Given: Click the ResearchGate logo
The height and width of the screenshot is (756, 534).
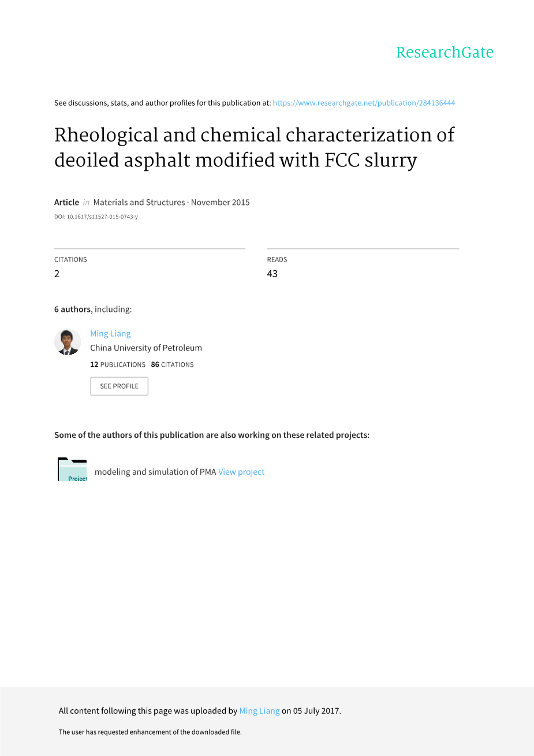Looking at the screenshot, I should [x=445, y=53].
